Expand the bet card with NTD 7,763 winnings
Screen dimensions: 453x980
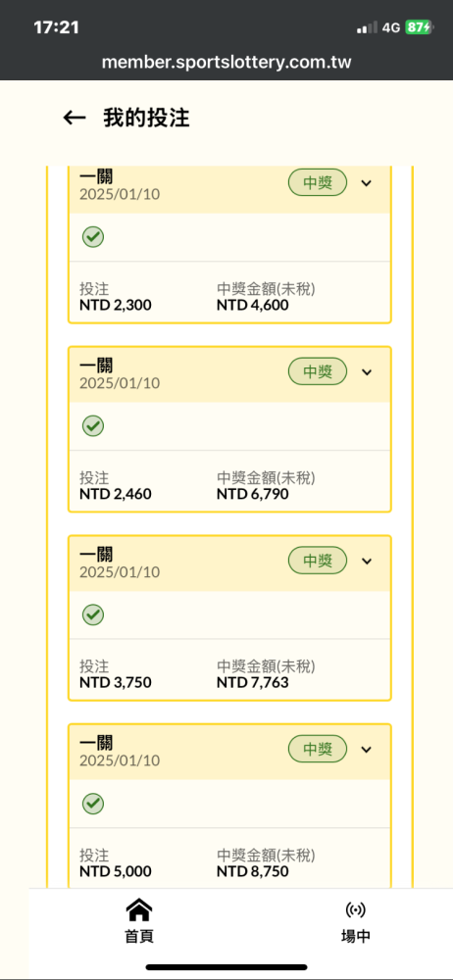coord(367,561)
